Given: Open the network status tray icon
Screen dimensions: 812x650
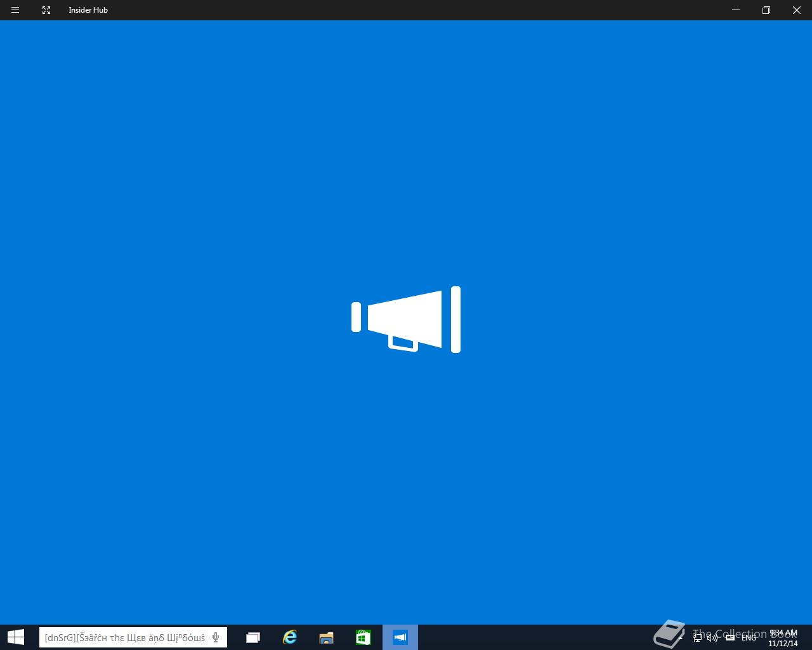Looking at the screenshot, I should click(697, 637).
